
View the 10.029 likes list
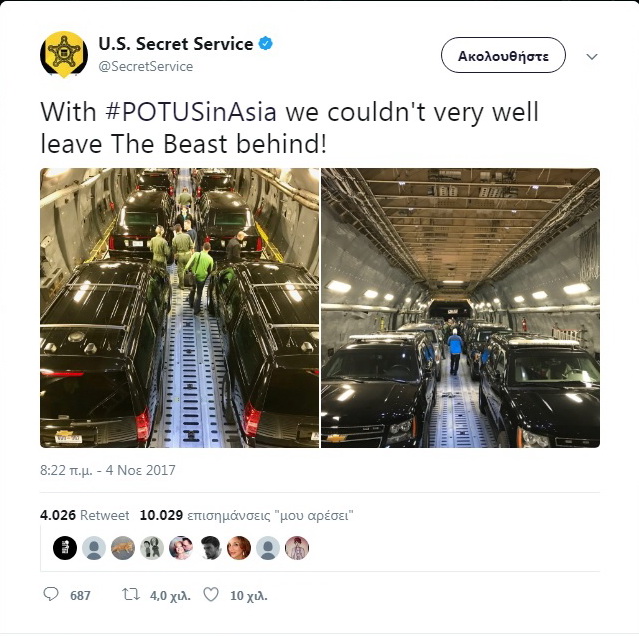[246, 515]
